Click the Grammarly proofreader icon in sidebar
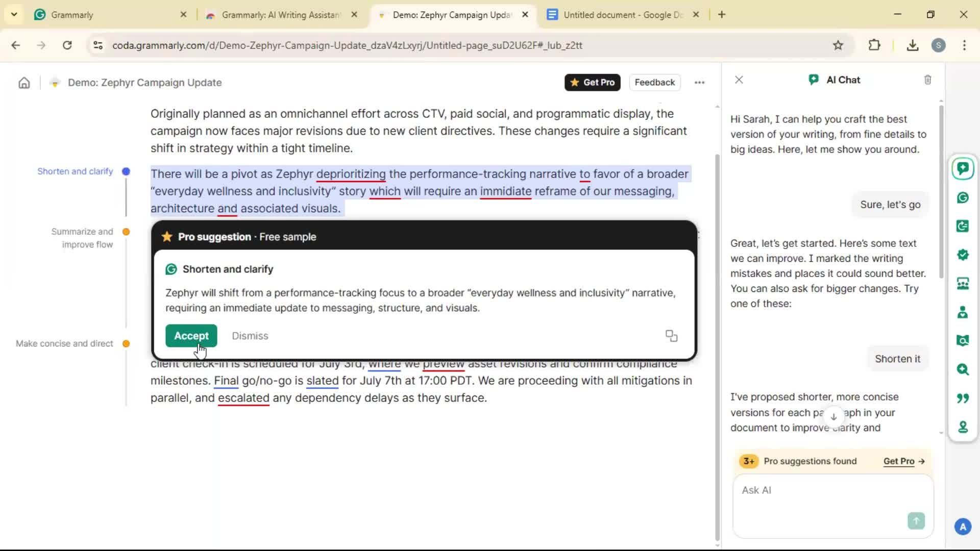The height and width of the screenshot is (551, 980). point(963,197)
